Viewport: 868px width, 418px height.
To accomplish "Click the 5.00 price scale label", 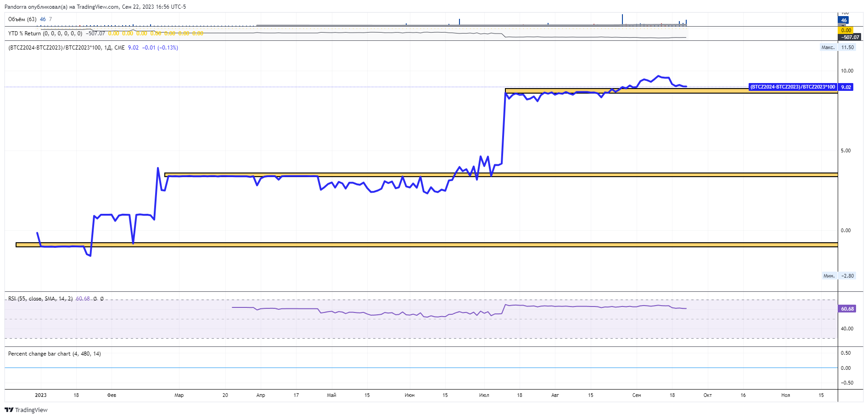I will pos(846,150).
